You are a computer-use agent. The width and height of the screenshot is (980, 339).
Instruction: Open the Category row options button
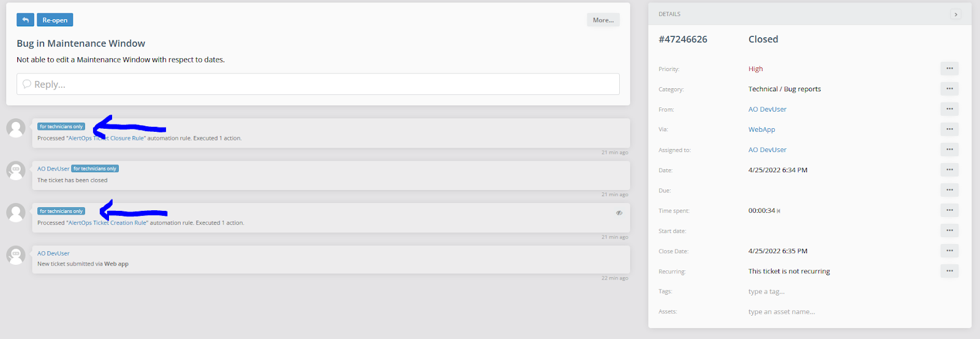(949, 89)
